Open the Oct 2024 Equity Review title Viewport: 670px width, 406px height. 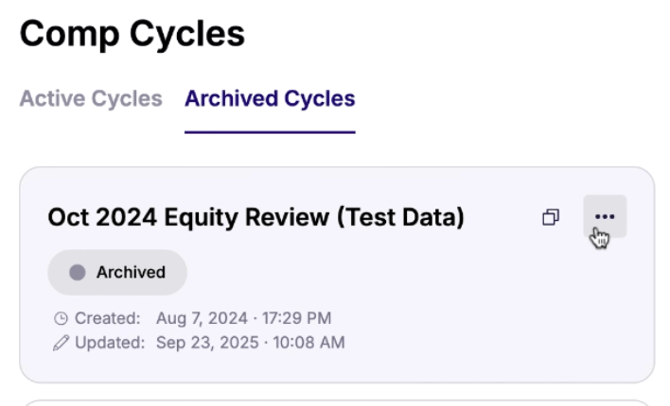(255, 217)
